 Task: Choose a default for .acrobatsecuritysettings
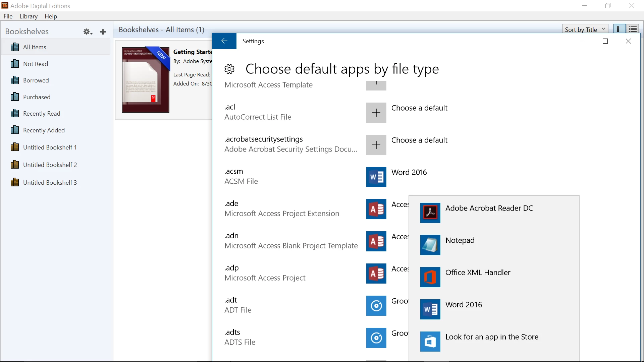pyautogui.click(x=376, y=145)
